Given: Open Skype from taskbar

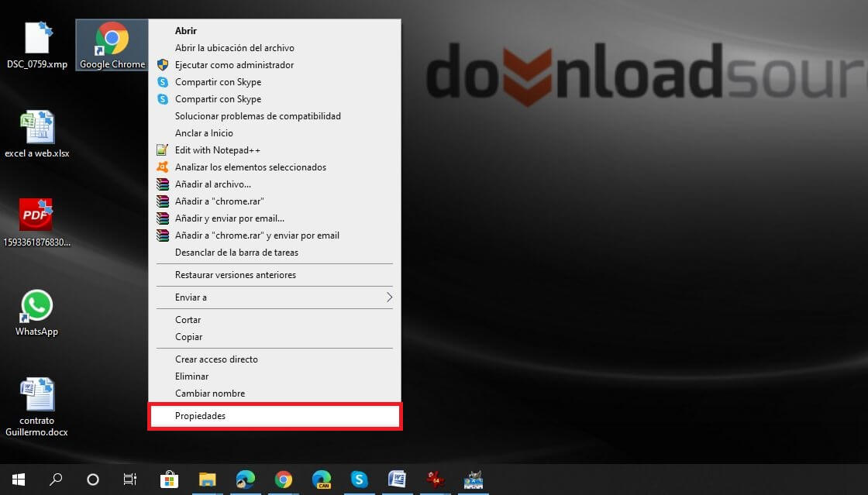Looking at the screenshot, I should pyautogui.click(x=360, y=480).
